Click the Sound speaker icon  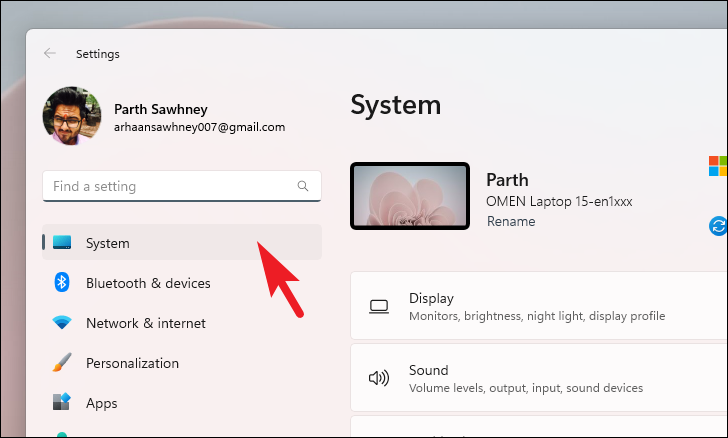[379, 378]
